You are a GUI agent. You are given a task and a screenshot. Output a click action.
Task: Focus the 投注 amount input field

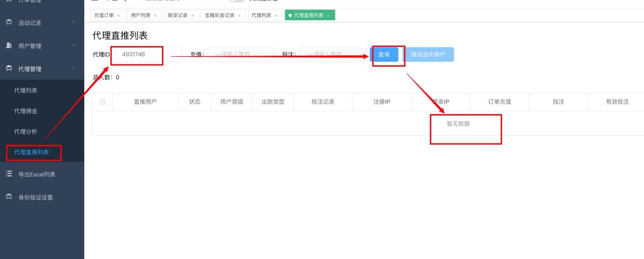(x=332, y=55)
